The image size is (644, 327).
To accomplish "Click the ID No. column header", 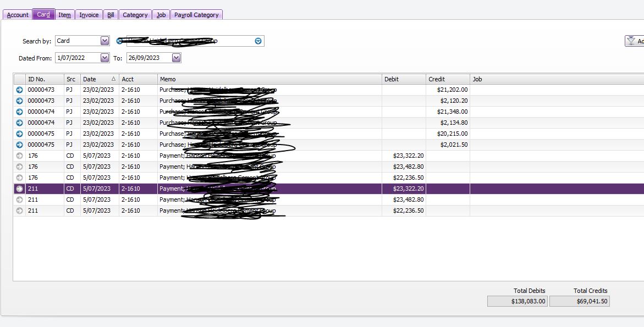I will [x=45, y=79].
